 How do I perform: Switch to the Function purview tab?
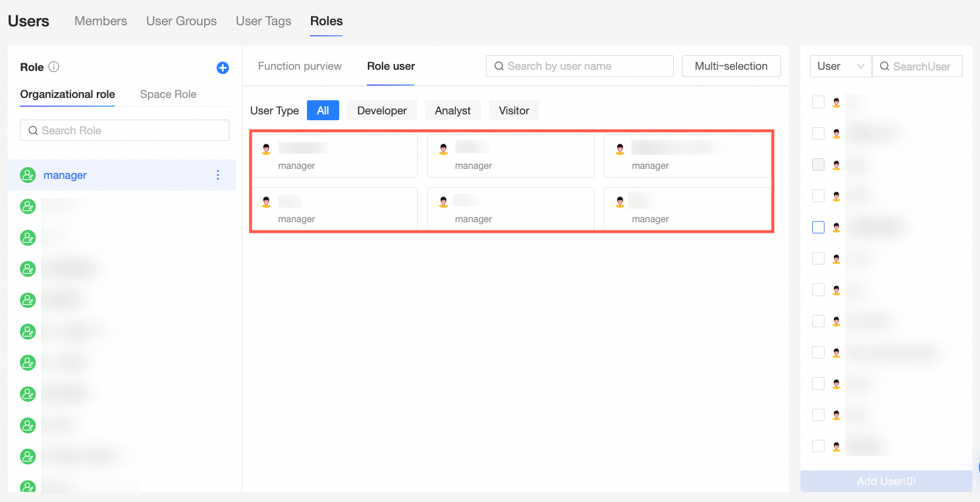point(300,66)
